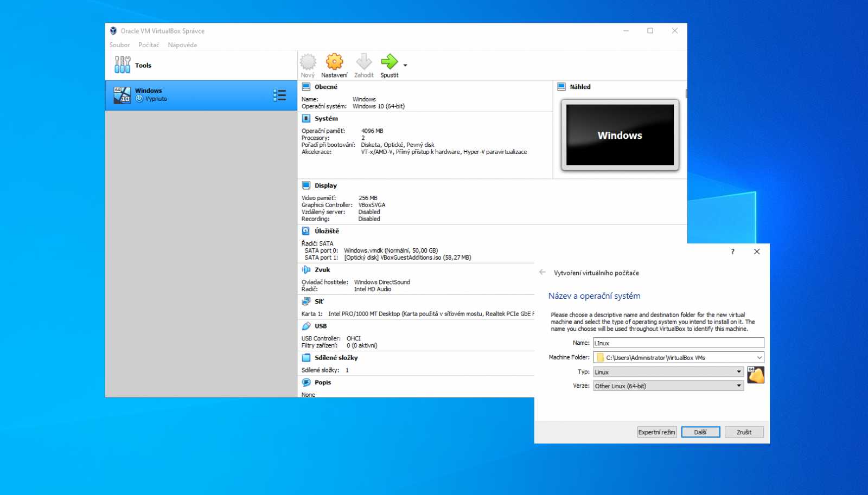868x495 pixels.
Task: Click the Síť network section icon
Action: coord(306,301)
